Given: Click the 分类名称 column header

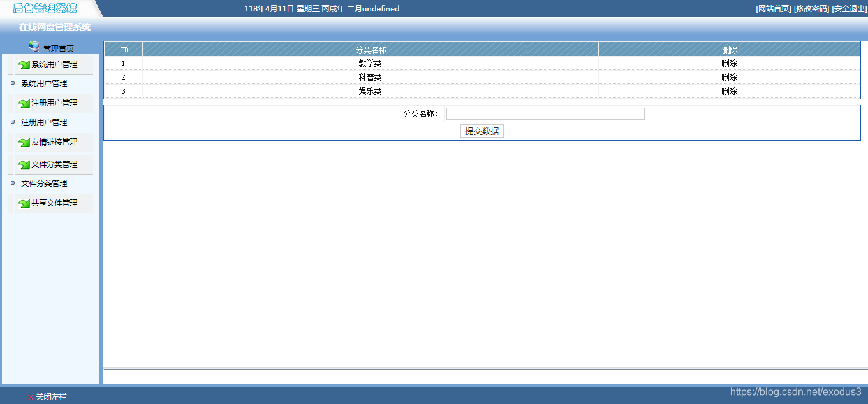Looking at the screenshot, I should [x=371, y=50].
